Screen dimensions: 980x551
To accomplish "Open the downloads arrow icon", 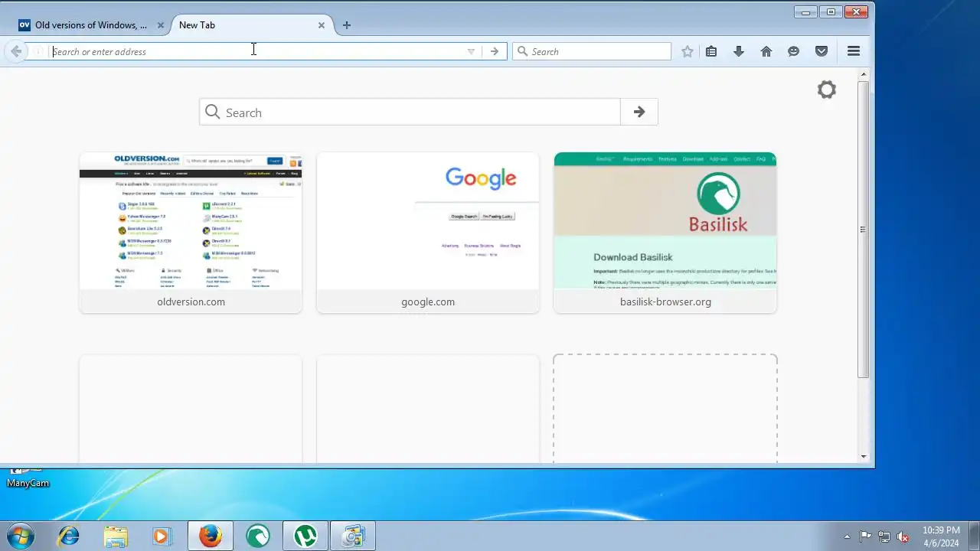I will pos(739,51).
